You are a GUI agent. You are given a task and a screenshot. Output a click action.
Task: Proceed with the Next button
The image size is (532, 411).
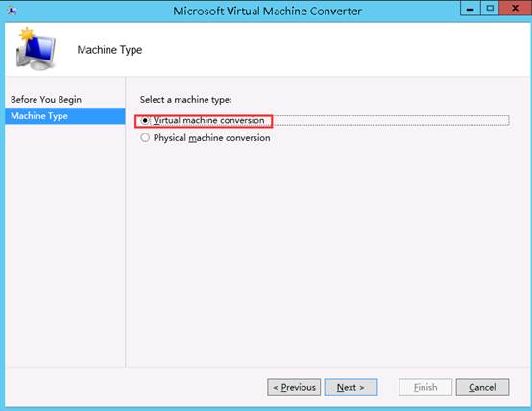[x=351, y=387]
